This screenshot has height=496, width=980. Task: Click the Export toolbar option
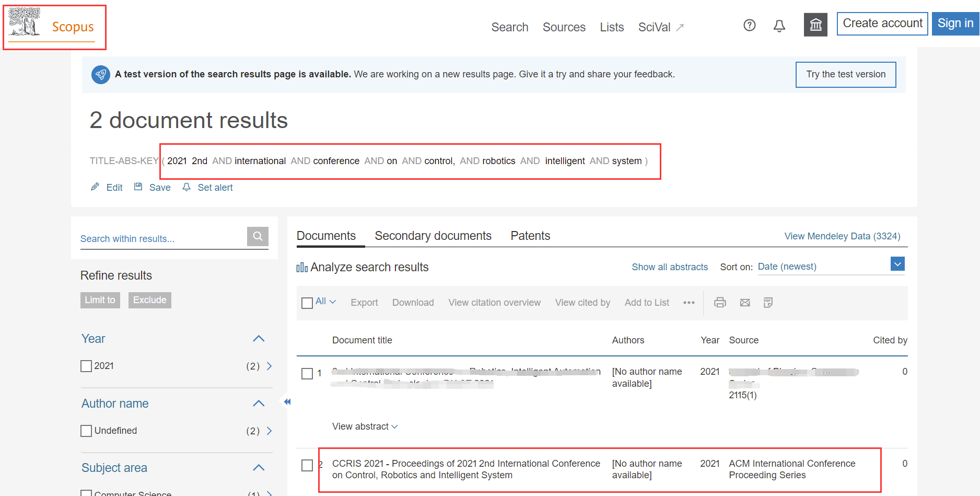[364, 303]
